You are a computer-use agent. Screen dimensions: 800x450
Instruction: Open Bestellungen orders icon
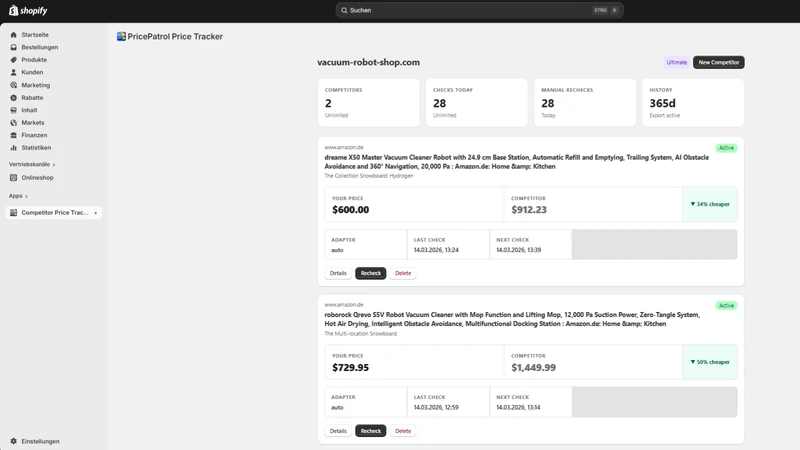tap(14, 47)
